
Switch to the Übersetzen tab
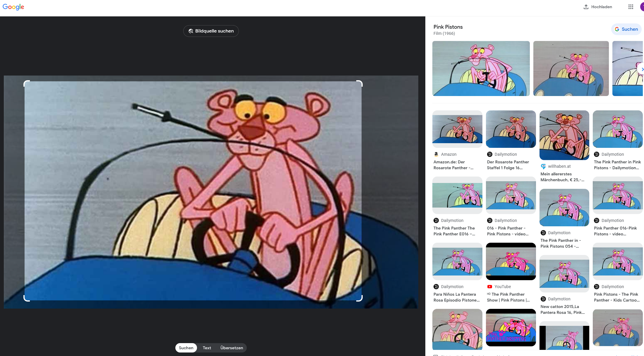click(x=232, y=348)
